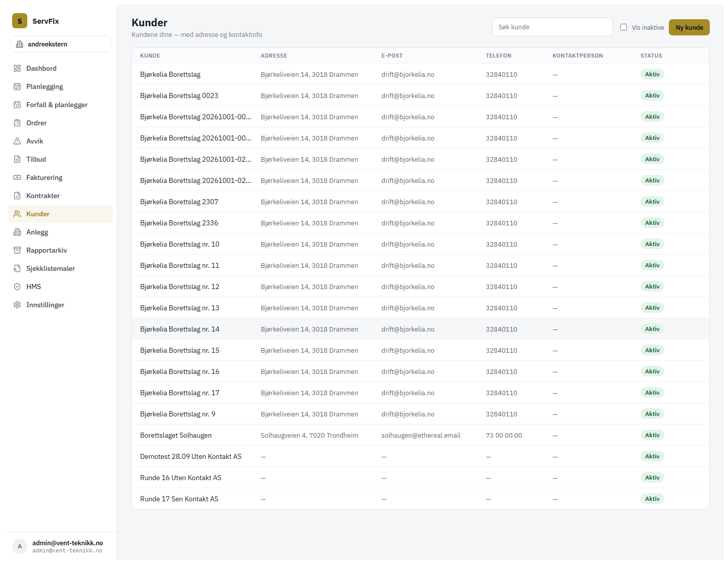Click the Forfall & planlegger clock icon
728x564 pixels.
pos(17,105)
